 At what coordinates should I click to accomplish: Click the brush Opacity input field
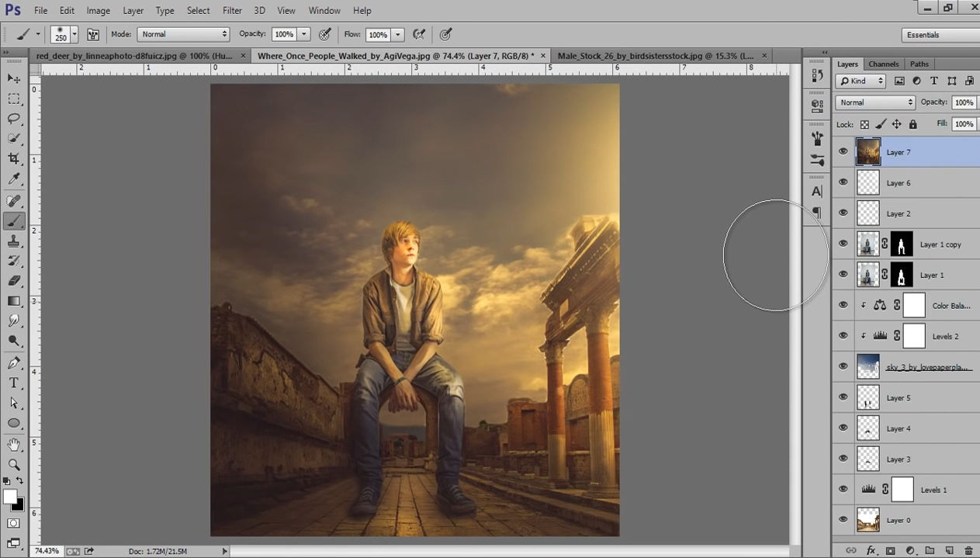pyautogui.click(x=284, y=34)
